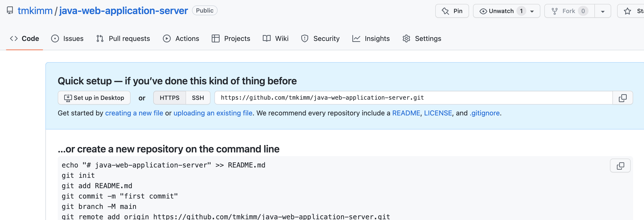644x220 pixels.
Task: Open the Actions tab
Action: coord(181,38)
